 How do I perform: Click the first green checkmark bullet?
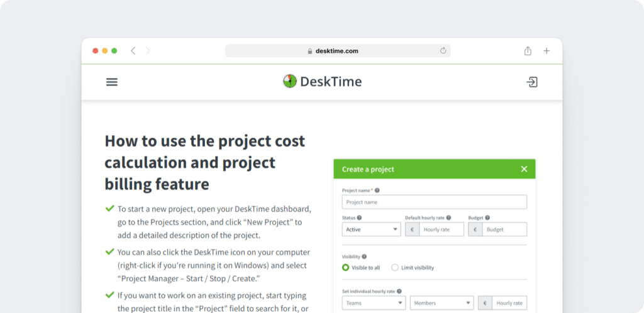pos(109,209)
